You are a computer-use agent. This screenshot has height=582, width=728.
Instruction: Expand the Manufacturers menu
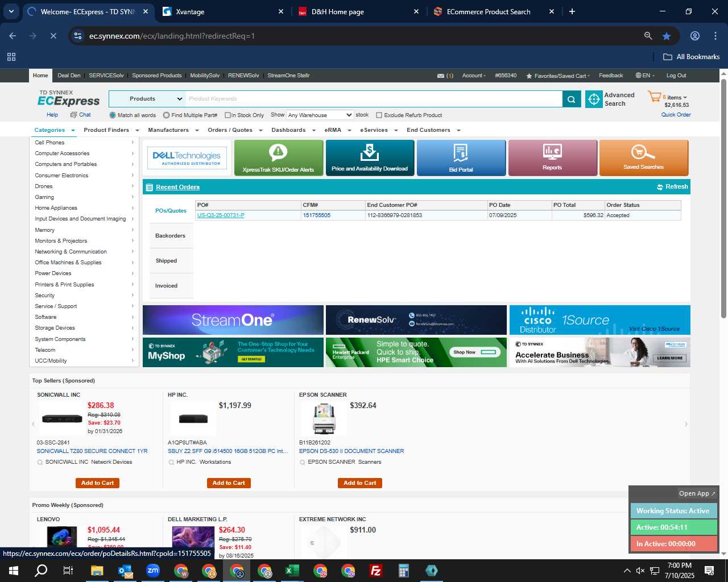(x=173, y=130)
